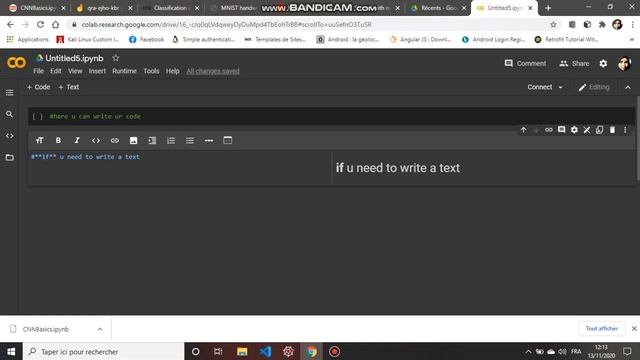Click Tout afficher to show all downloads

tap(602, 329)
